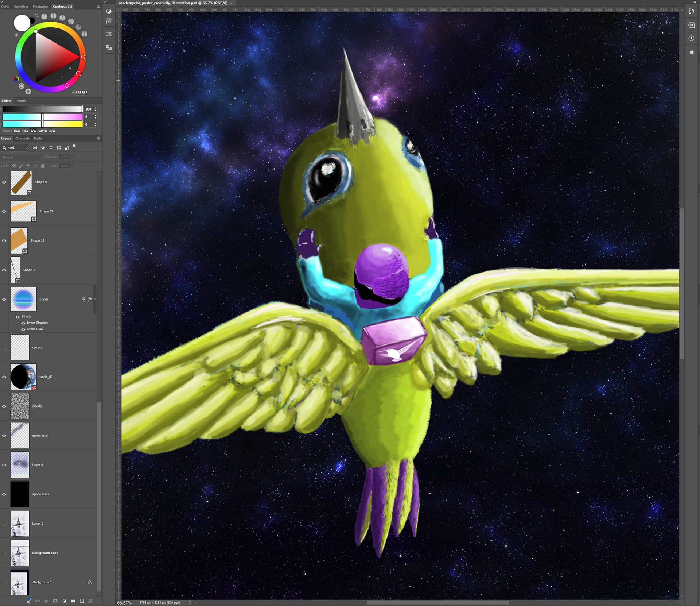The width and height of the screenshot is (700, 606).
Task: Add a layer mask from panel bottom
Action: tap(55, 601)
